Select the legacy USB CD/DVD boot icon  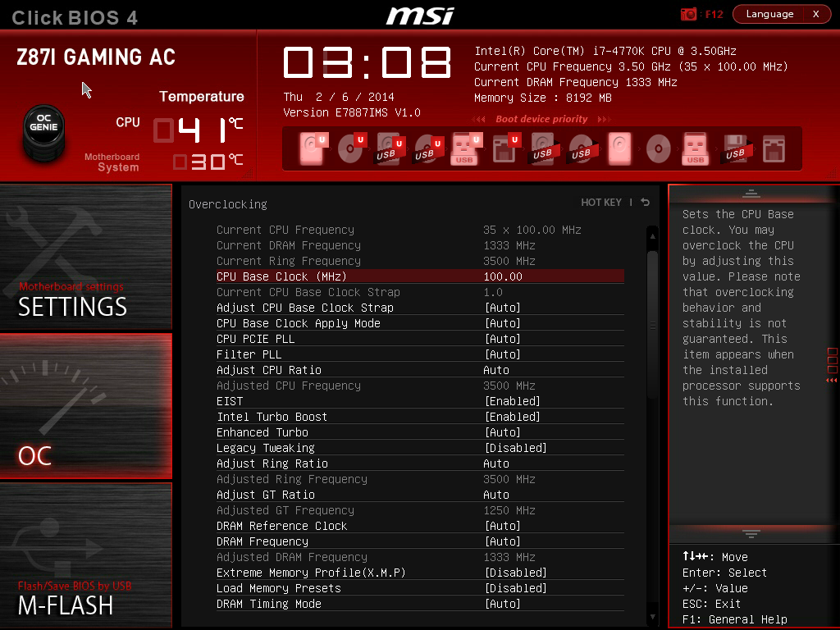click(x=582, y=148)
